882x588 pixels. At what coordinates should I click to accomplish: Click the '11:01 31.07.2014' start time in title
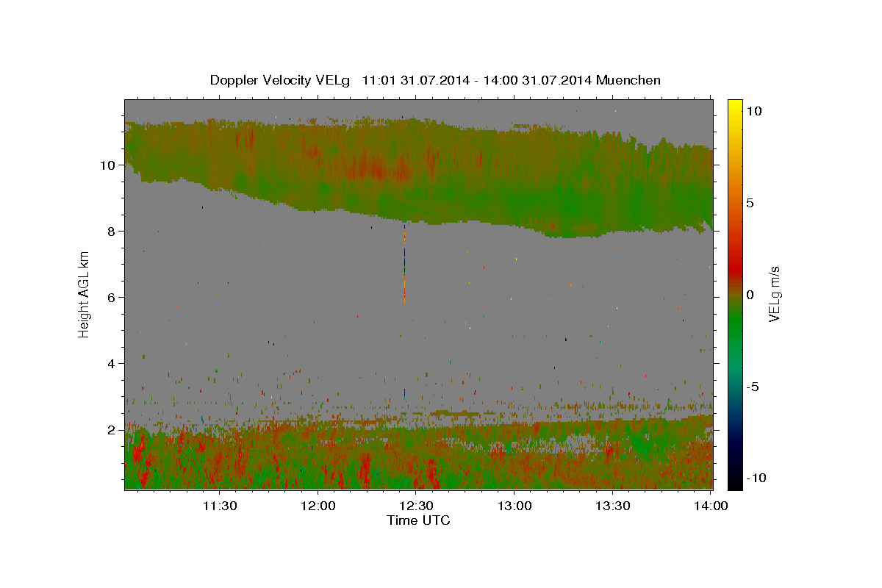[415, 80]
